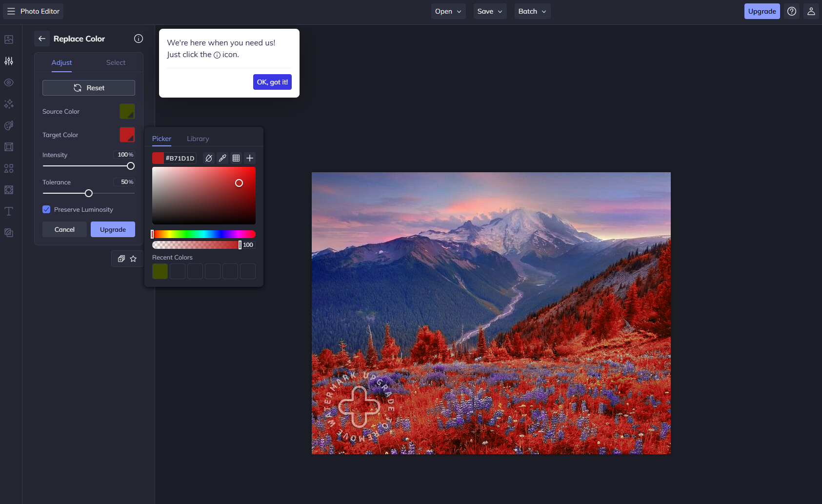Switch to the Select tab
The image size is (822, 504).
point(116,62)
